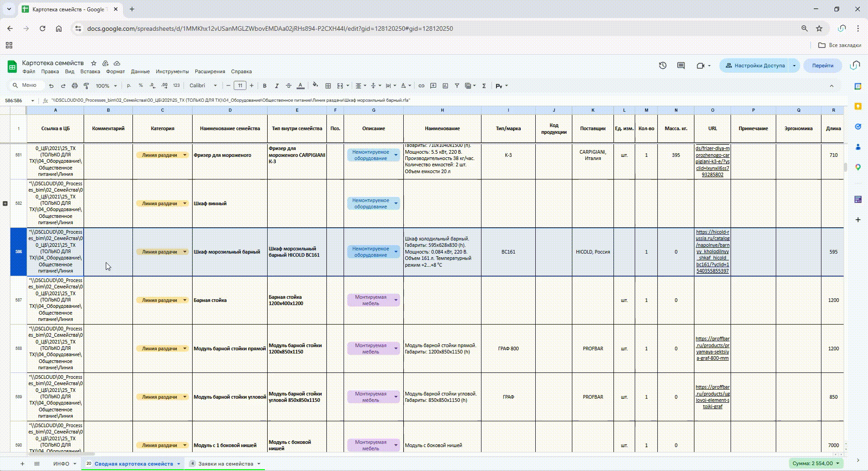Open the 100% zoom dropdown
This screenshot has width=868, height=471.
tap(106, 86)
